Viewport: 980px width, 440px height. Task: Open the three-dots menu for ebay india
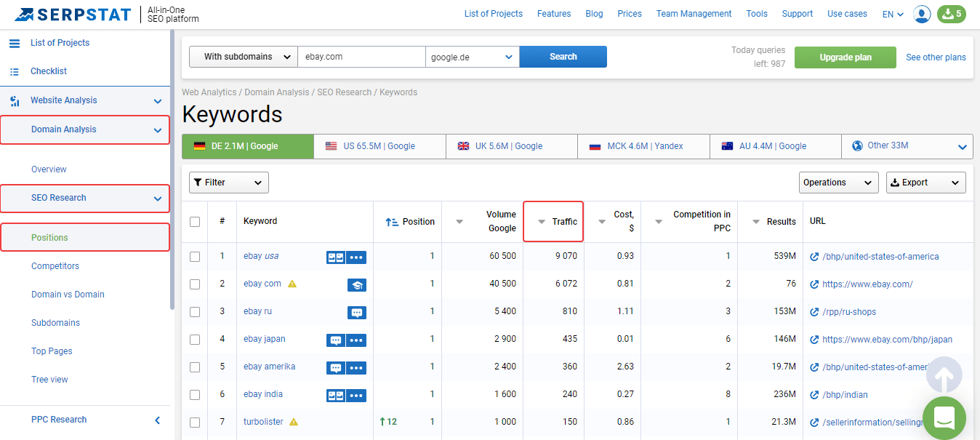(x=356, y=395)
